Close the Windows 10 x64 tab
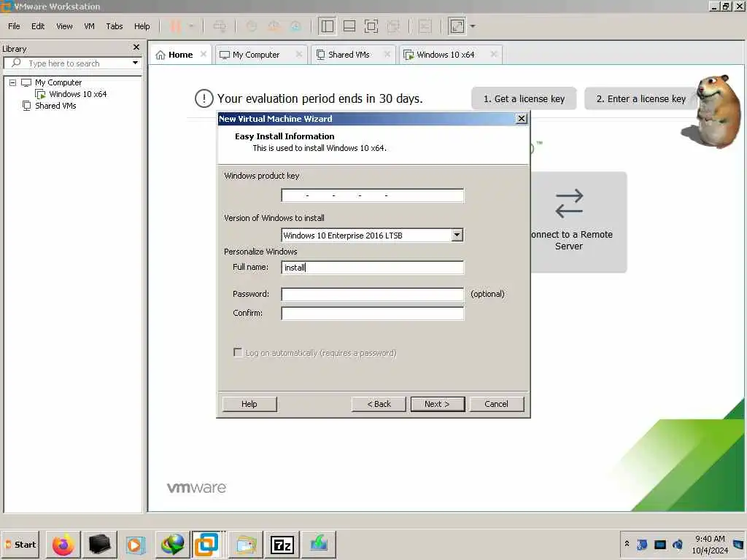 tap(494, 54)
